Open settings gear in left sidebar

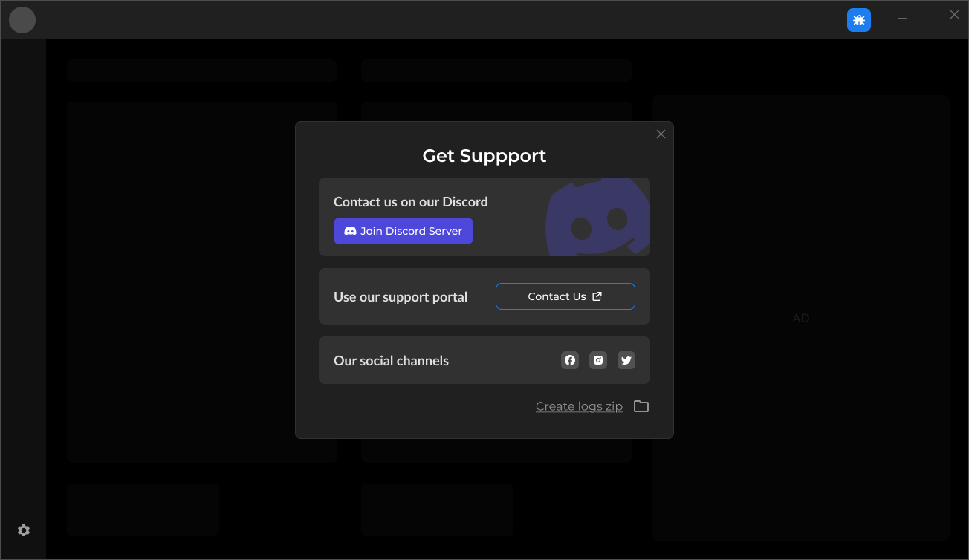coord(24,530)
